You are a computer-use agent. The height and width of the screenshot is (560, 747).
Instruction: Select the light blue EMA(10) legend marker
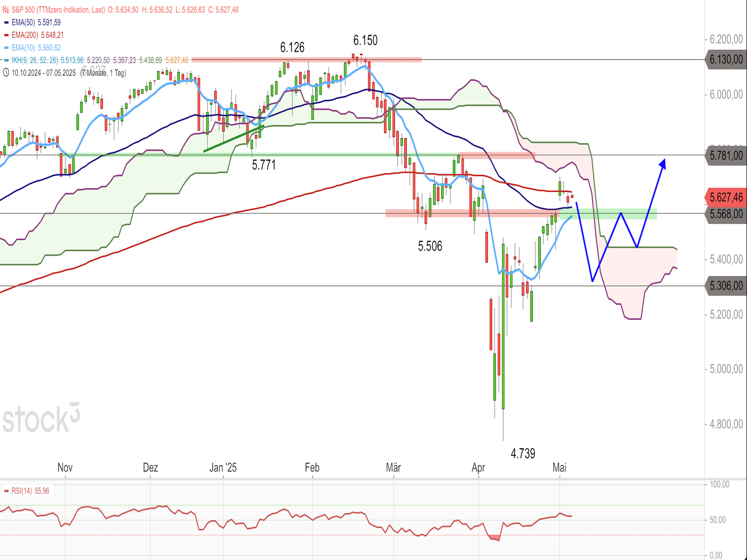(7, 48)
